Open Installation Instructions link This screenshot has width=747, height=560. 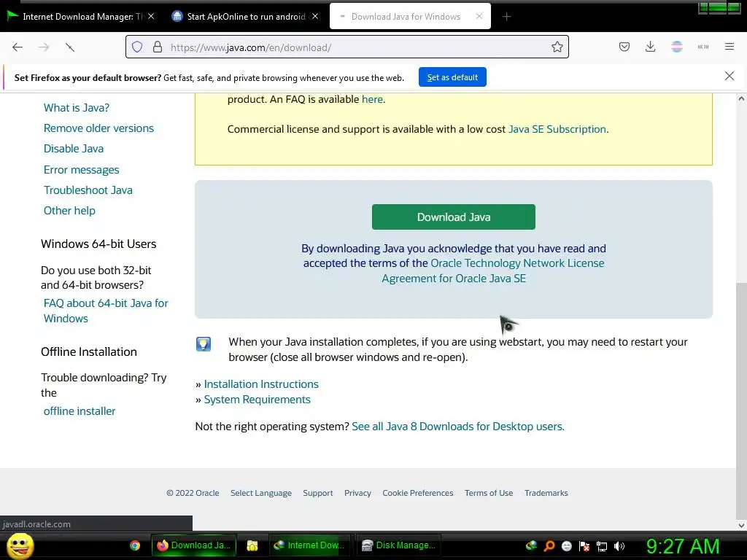click(x=261, y=384)
